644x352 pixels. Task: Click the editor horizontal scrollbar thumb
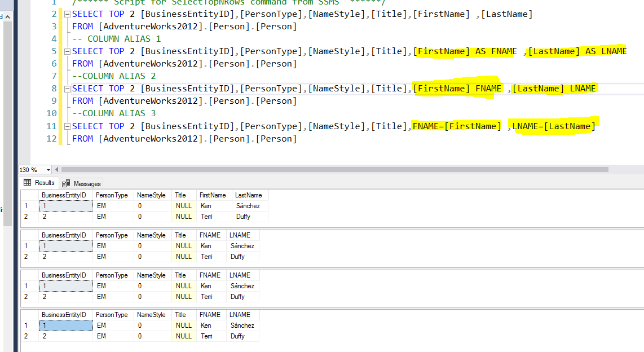tap(335, 170)
